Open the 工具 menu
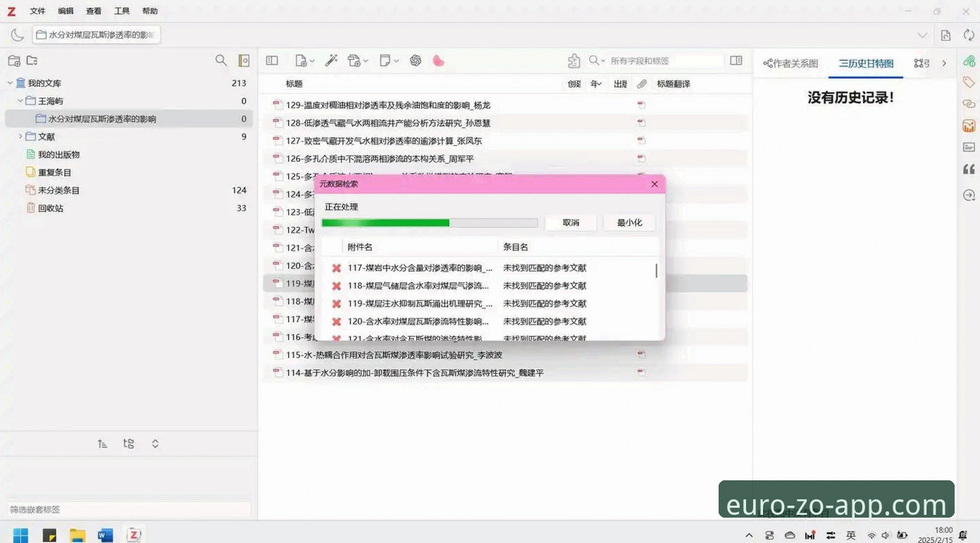 point(122,11)
